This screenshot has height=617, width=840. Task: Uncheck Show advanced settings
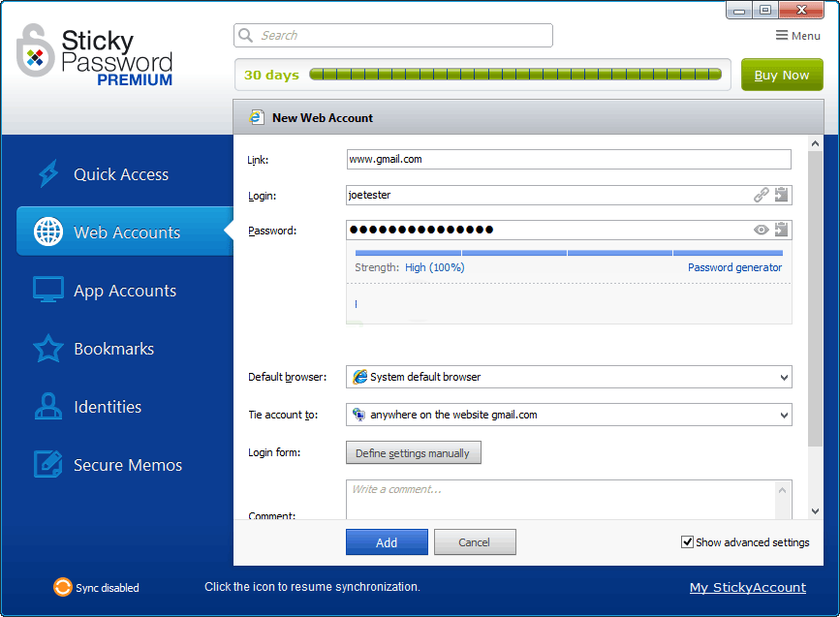coord(688,542)
